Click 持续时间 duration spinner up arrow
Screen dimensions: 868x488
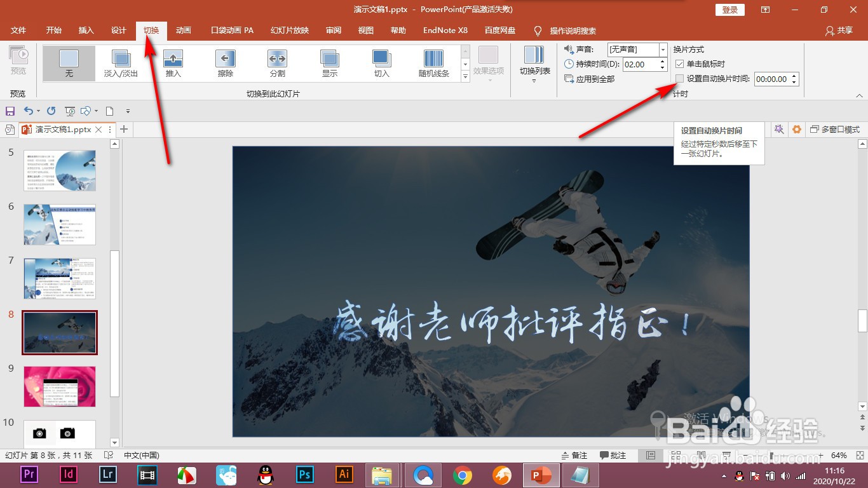pos(663,62)
